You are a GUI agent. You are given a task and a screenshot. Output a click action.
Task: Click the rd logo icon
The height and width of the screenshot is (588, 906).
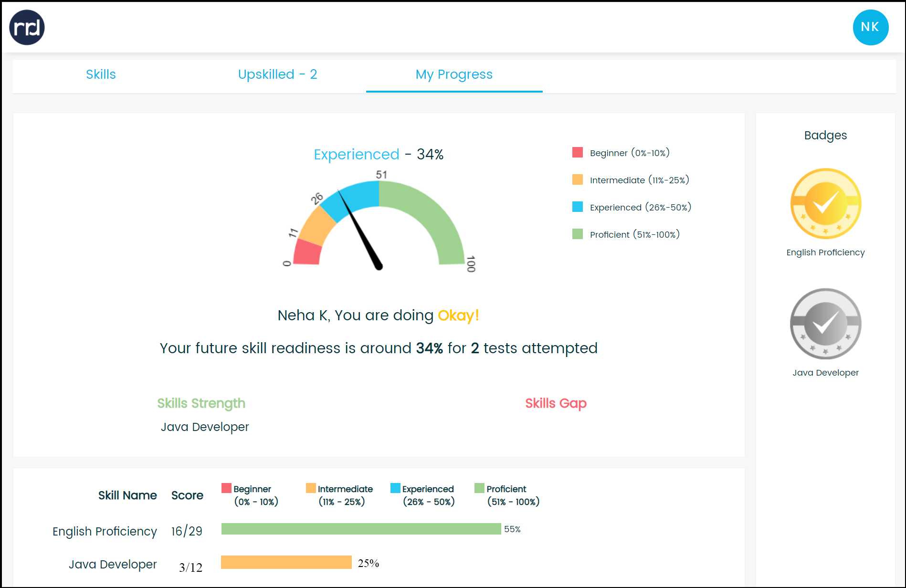(27, 28)
